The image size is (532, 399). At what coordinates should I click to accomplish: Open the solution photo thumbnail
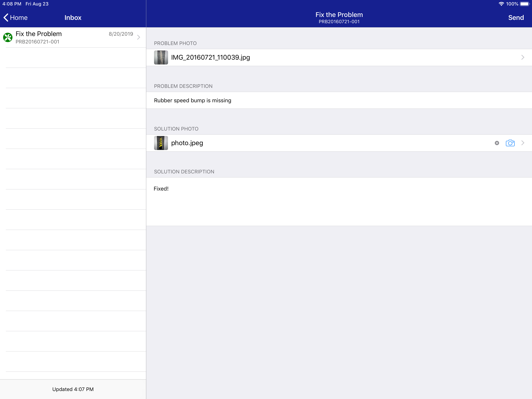tap(161, 143)
